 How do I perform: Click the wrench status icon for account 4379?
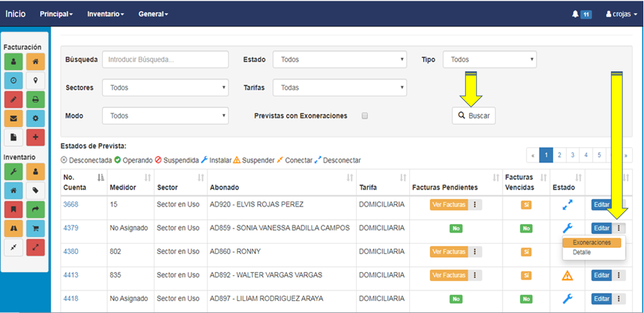[x=568, y=228]
